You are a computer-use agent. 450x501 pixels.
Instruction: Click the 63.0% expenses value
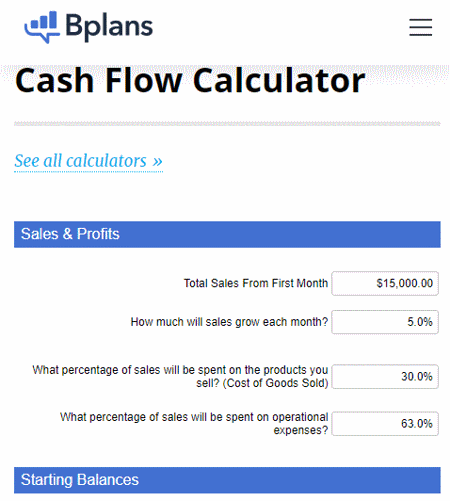point(417,424)
